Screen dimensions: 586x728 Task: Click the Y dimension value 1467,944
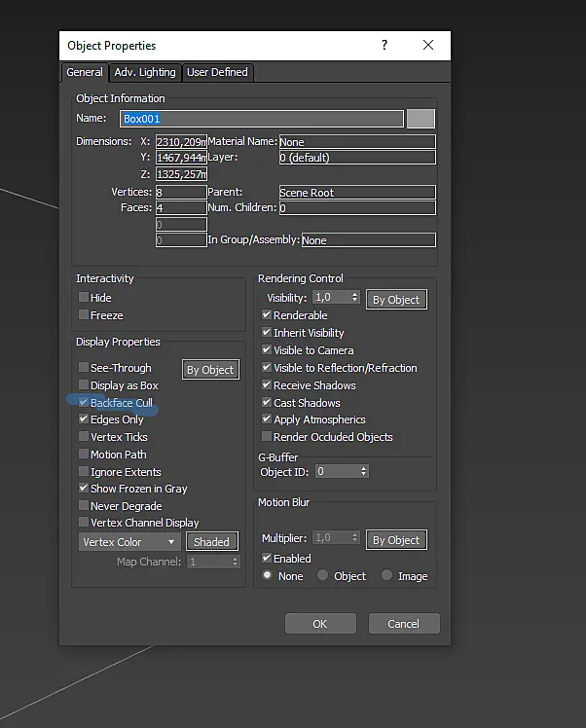click(181, 158)
